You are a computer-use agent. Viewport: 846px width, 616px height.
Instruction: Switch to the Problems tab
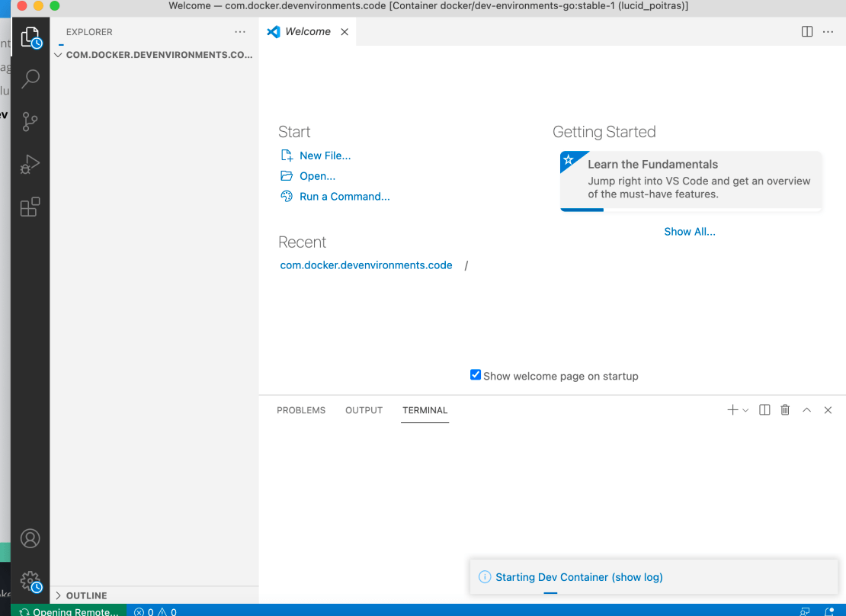click(301, 410)
